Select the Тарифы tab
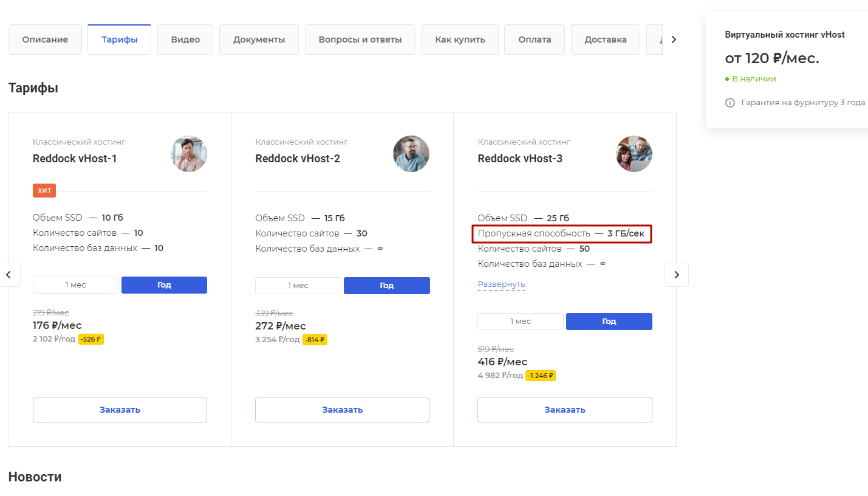This screenshot has width=868, height=496. [x=119, y=40]
